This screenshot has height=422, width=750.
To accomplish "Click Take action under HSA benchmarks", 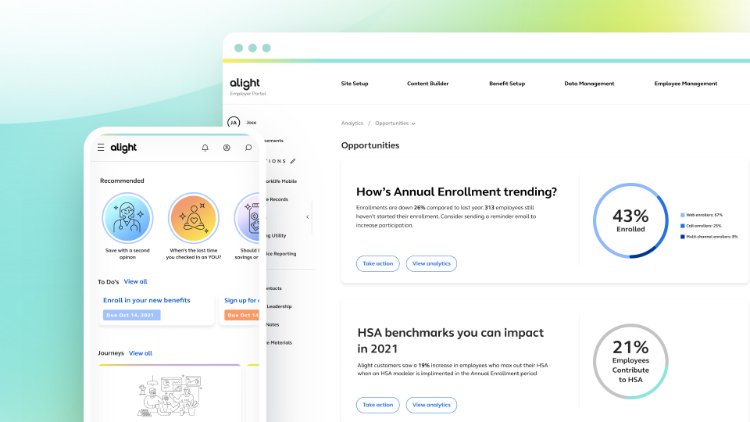I will point(377,405).
